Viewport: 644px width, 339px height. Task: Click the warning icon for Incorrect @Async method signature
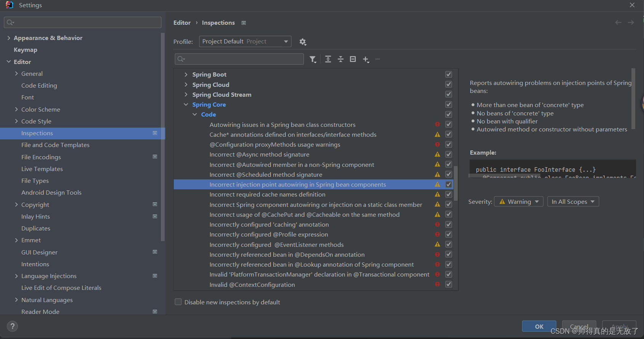tap(437, 154)
